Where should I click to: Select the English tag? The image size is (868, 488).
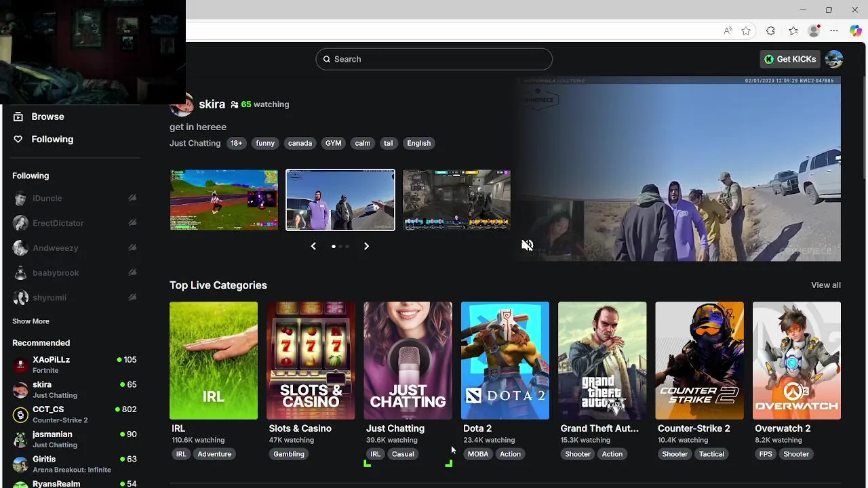pos(418,143)
